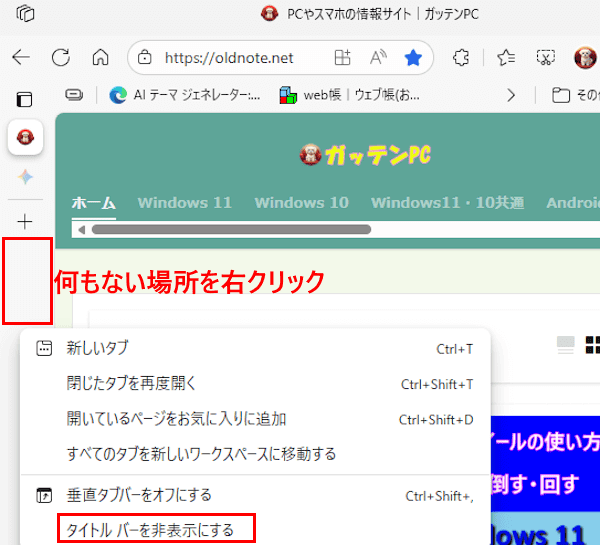The width and height of the screenshot is (600, 545).
Task: Switch to the list view icon
Action: 565,345
